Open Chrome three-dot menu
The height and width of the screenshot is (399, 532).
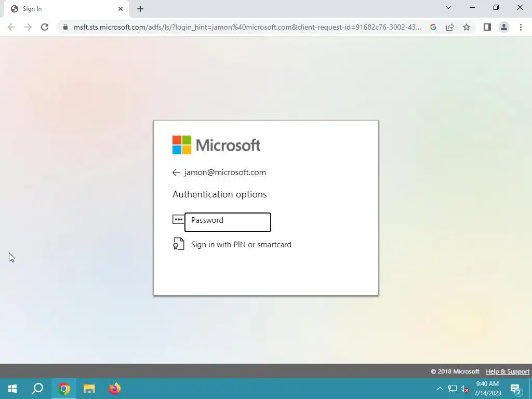coord(521,27)
